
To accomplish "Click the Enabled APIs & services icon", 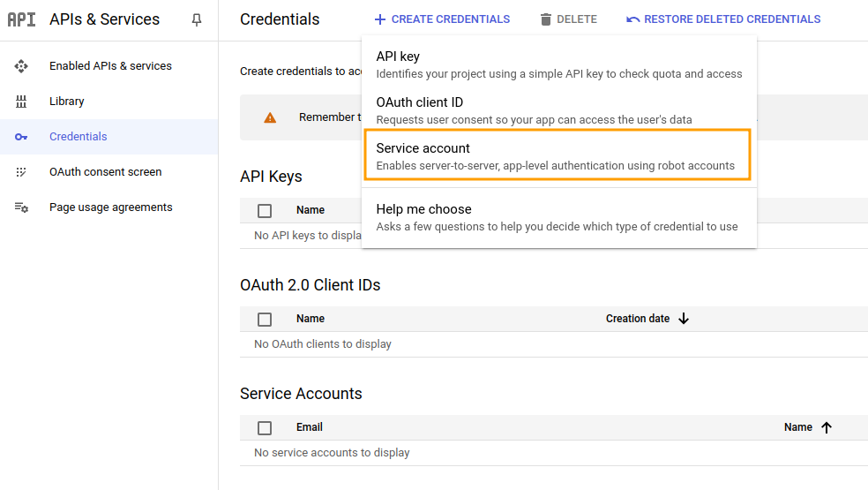I will (x=21, y=66).
